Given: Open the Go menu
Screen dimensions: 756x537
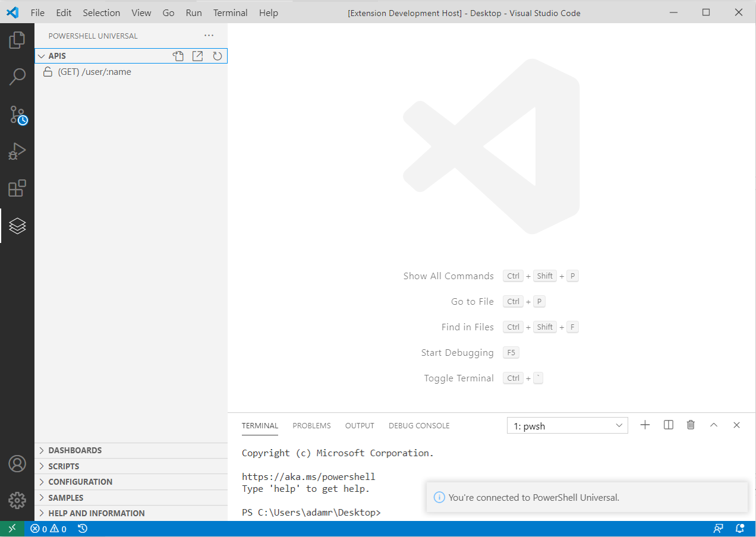Looking at the screenshot, I should coord(168,12).
